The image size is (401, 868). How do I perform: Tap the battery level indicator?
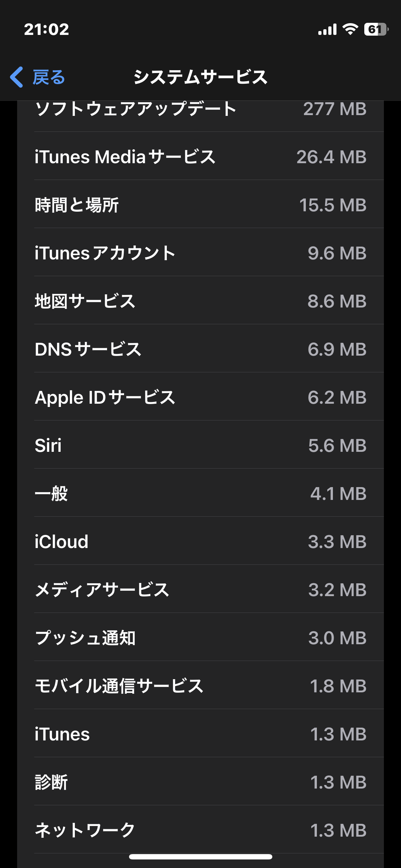[376, 29]
